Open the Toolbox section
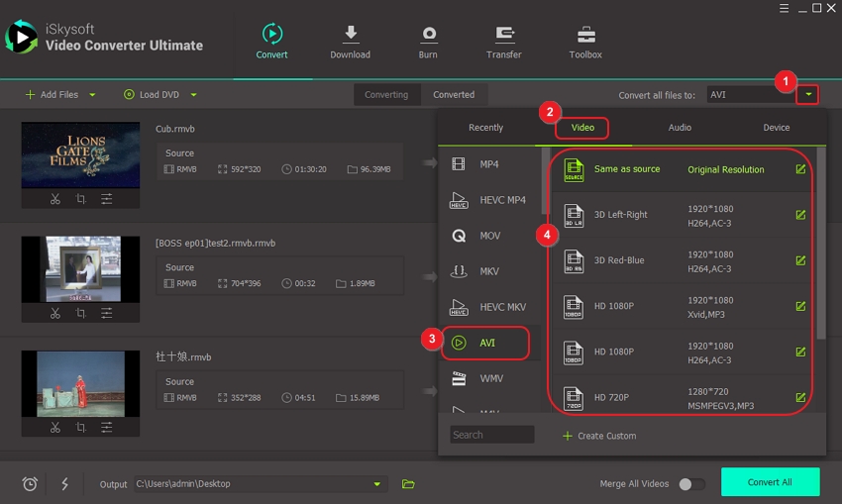The image size is (842, 504). coord(585,42)
